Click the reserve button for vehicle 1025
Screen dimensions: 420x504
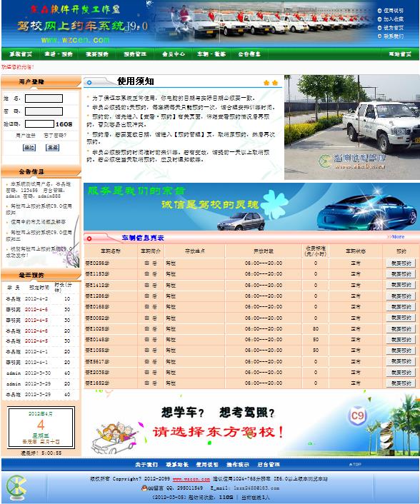coord(401,329)
